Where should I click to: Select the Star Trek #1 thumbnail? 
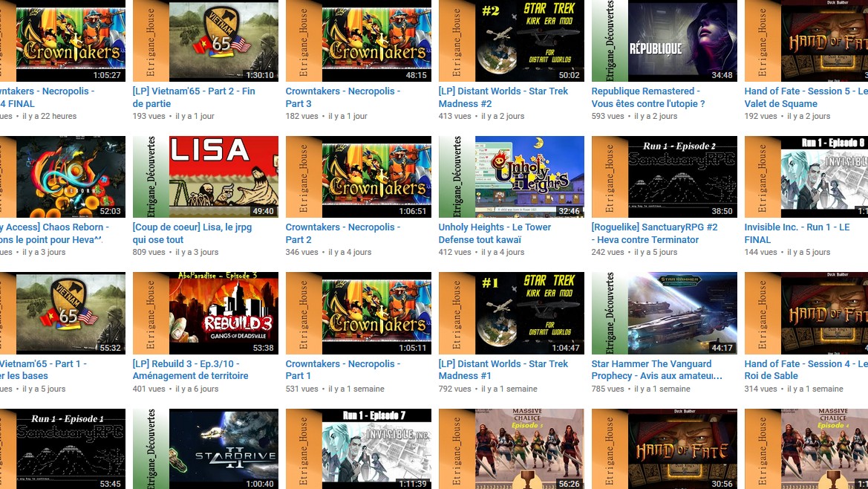pyautogui.click(x=511, y=313)
